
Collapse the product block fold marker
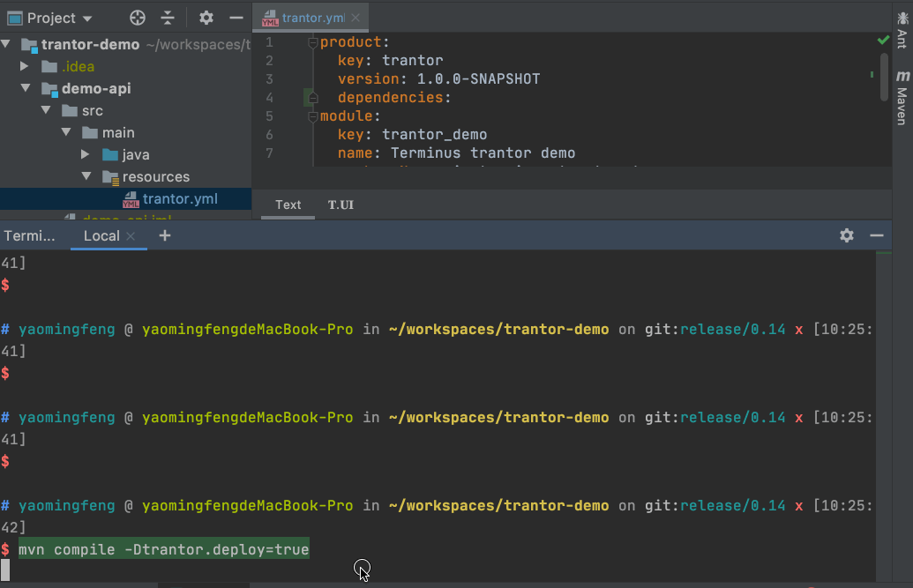[x=311, y=41]
